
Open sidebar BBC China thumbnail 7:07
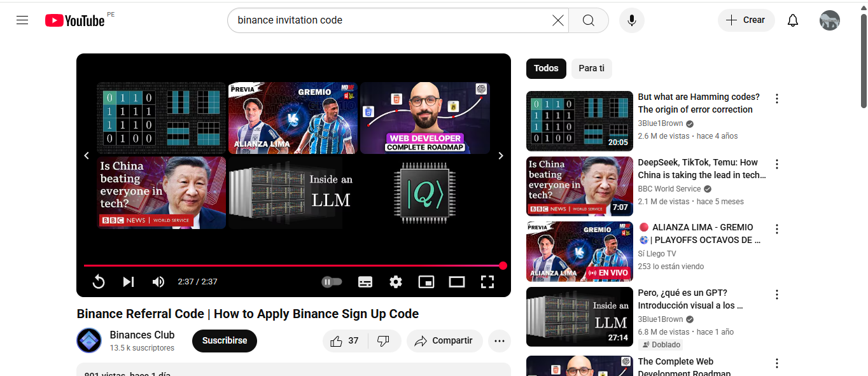point(580,186)
